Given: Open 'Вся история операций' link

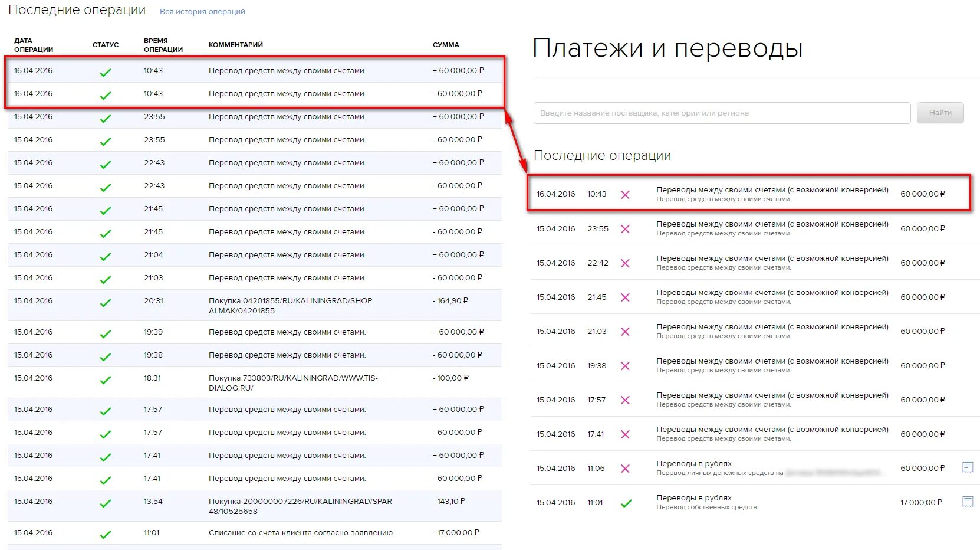Looking at the screenshot, I should 202,11.
